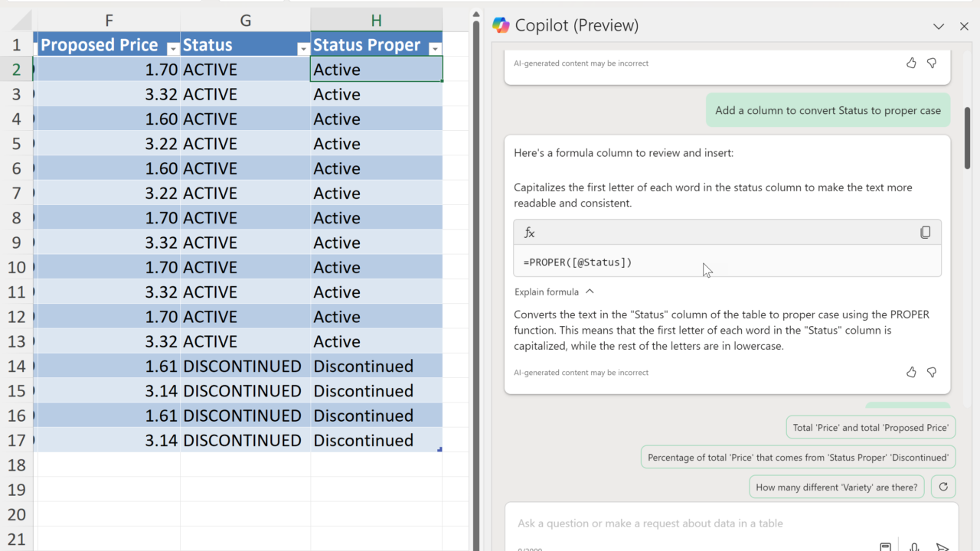Click the microphone icon in the prompt box

click(x=914, y=547)
